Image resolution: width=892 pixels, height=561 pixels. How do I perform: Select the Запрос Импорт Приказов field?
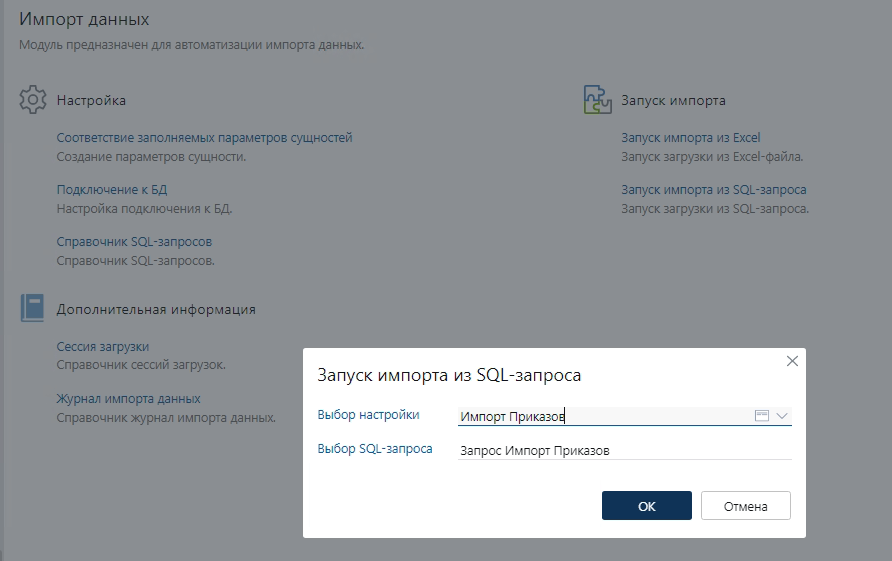pyautogui.click(x=625, y=451)
